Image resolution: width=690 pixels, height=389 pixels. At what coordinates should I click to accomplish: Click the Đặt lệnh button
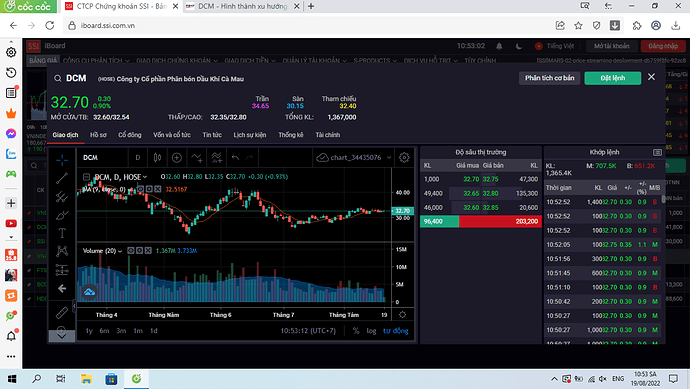pos(613,78)
